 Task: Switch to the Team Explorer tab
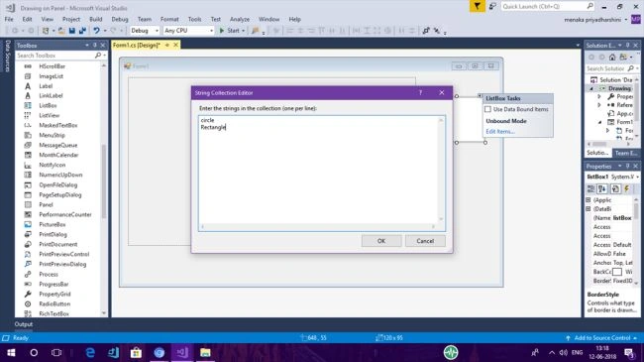pyautogui.click(x=625, y=153)
